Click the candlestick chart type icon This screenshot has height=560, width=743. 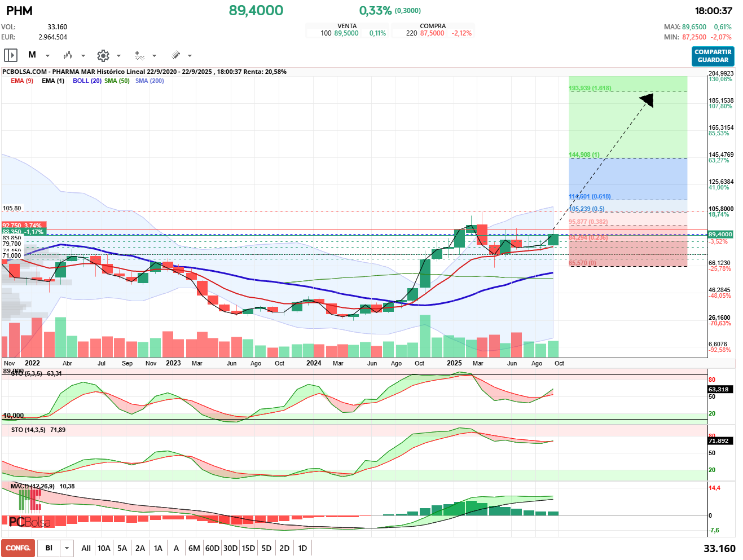pyautogui.click(x=68, y=55)
